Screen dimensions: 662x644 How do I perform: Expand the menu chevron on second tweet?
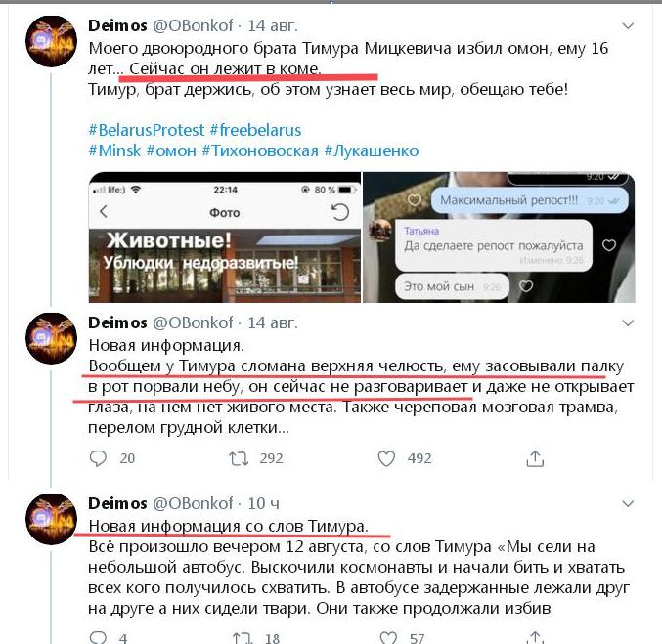pyautogui.click(x=628, y=323)
